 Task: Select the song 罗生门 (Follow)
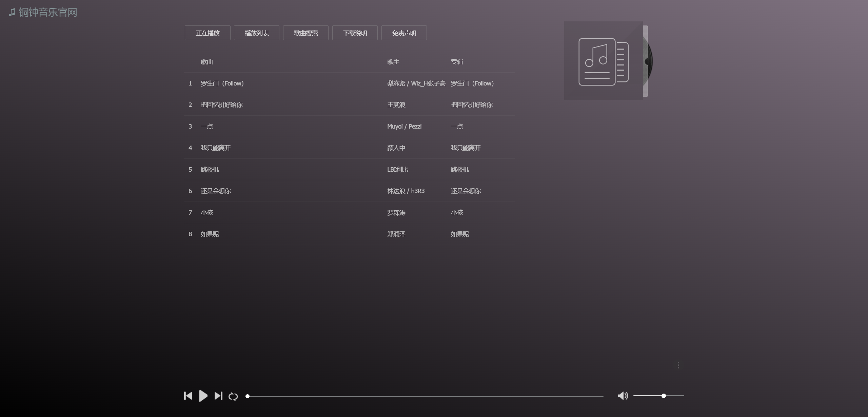tap(222, 83)
